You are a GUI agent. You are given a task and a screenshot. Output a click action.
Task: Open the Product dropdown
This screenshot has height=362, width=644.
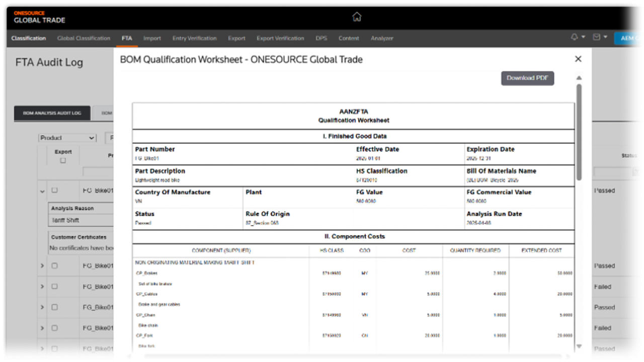(x=67, y=138)
